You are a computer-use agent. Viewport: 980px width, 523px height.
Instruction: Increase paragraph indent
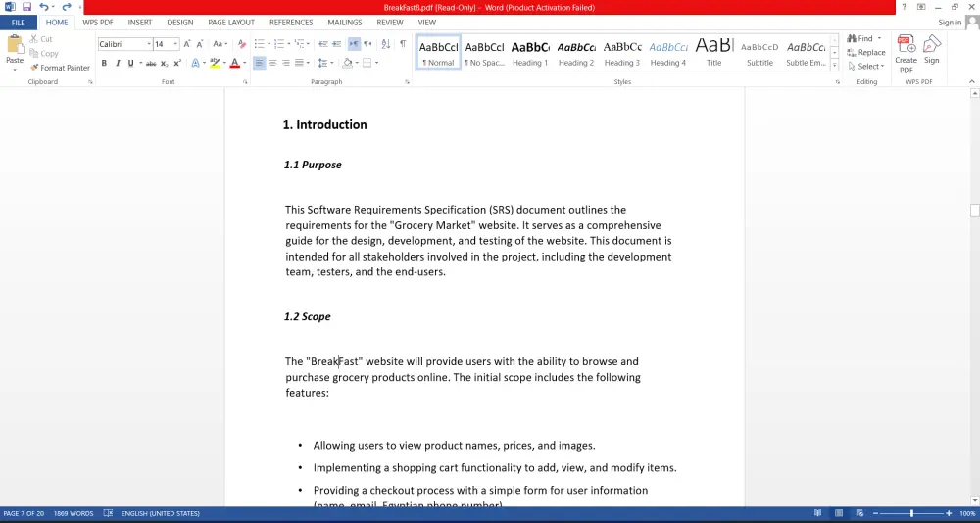[x=336, y=44]
